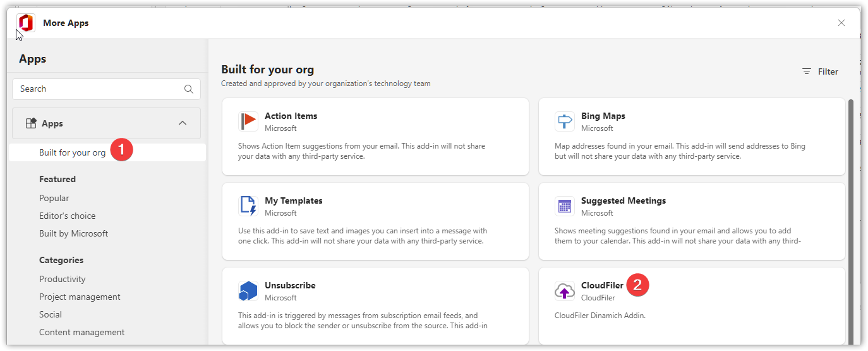Screen dimensions: 868x351
Task: Open the Unsubscribe hexagon icon
Action: (248, 291)
